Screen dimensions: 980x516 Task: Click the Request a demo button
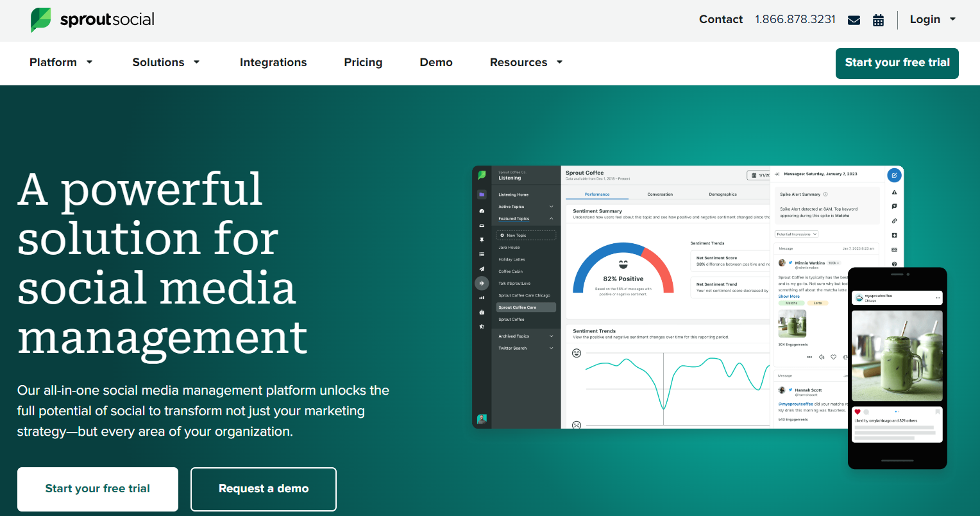264,489
